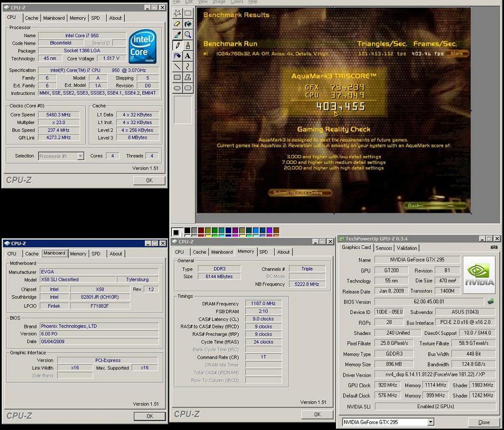
Task: Click the Bus Speed value 237.4 MHz
Action: click(x=58, y=130)
